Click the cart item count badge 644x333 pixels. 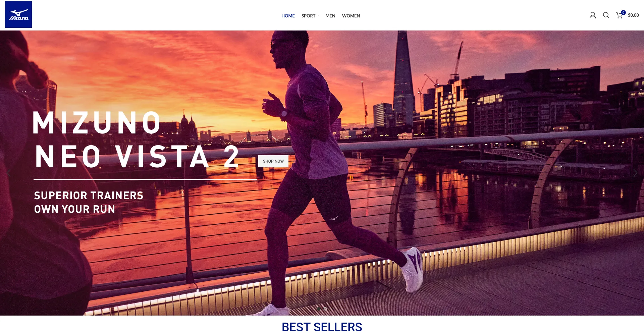point(623,13)
